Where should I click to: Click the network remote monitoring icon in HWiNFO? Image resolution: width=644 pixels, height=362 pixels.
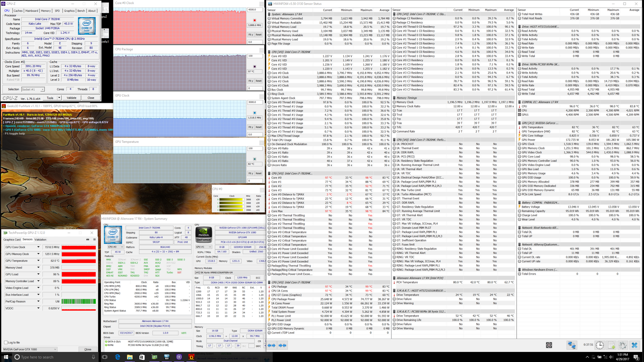572,345
